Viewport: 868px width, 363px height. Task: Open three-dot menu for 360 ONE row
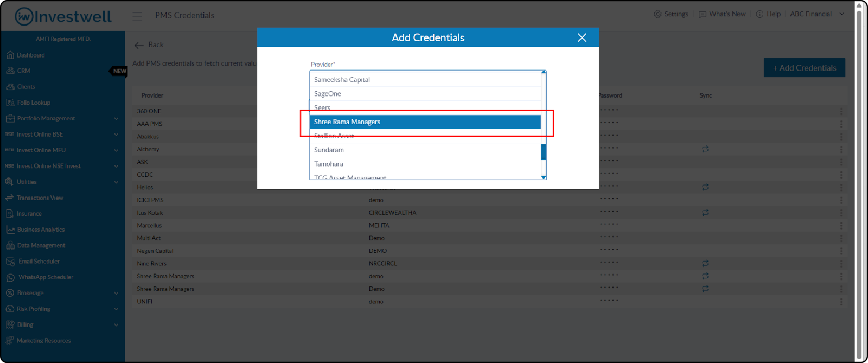[841, 111]
